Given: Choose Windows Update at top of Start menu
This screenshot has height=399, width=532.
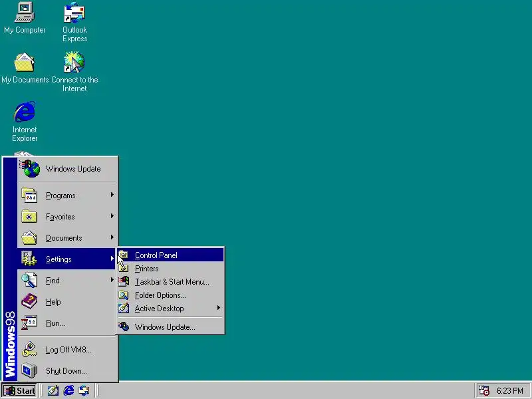Looking at the screenshot, I should [68, 169].
